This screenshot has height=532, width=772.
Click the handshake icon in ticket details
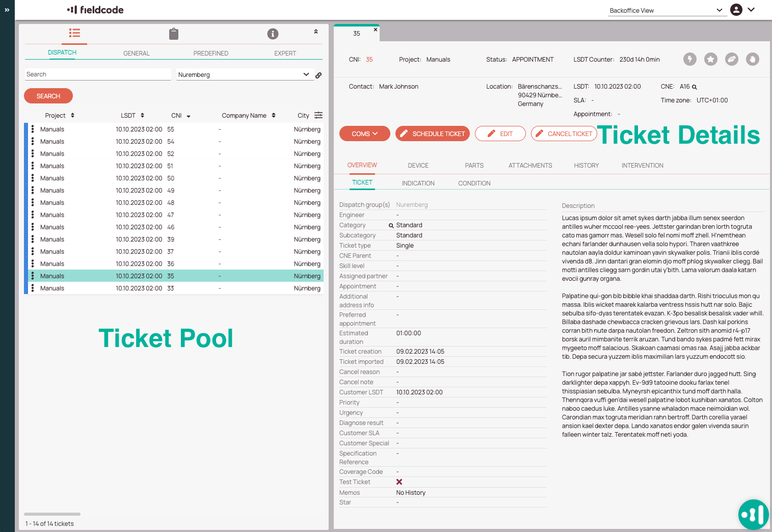[731, 59]
